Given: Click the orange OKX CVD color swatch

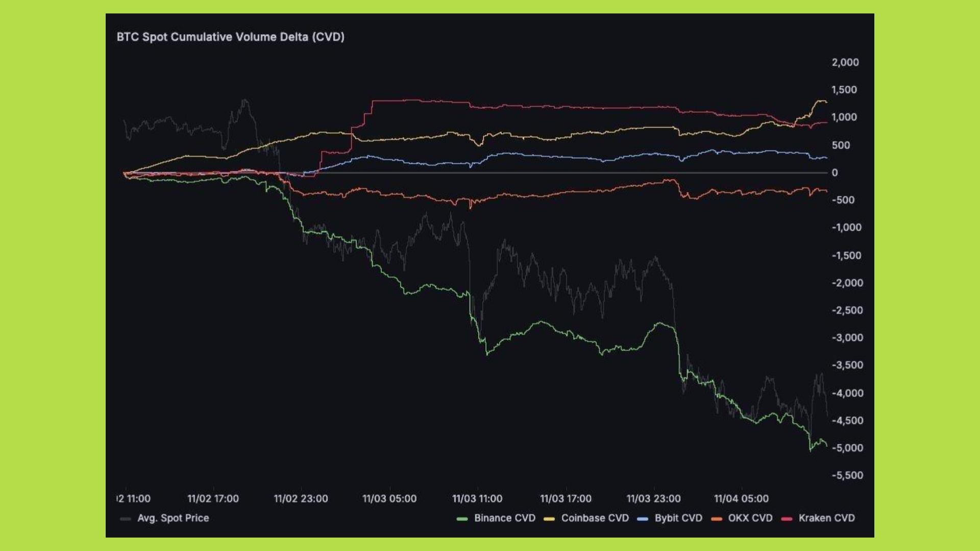Looking at the screenshot, I should pyautogui.click(x=716, y=519).
